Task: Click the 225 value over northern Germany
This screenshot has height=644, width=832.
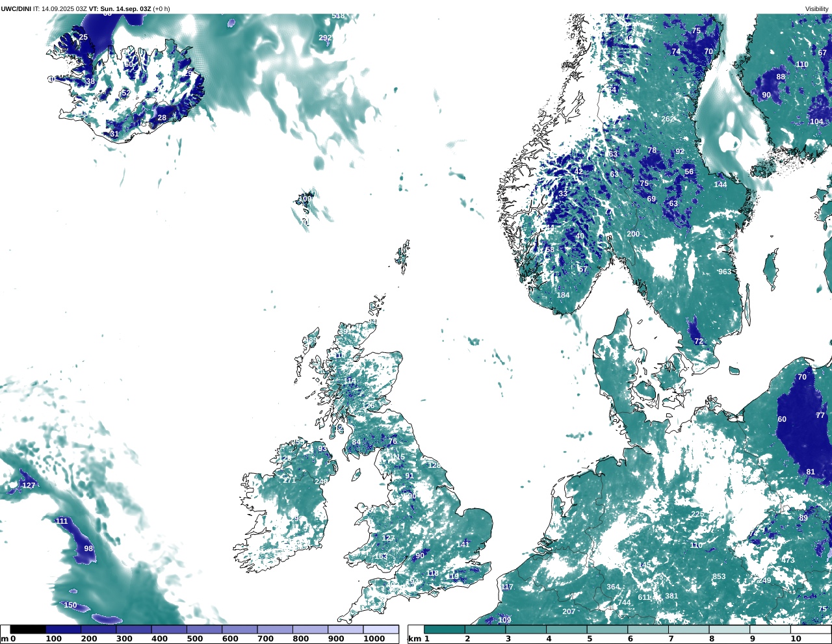Action: point(697,514)
